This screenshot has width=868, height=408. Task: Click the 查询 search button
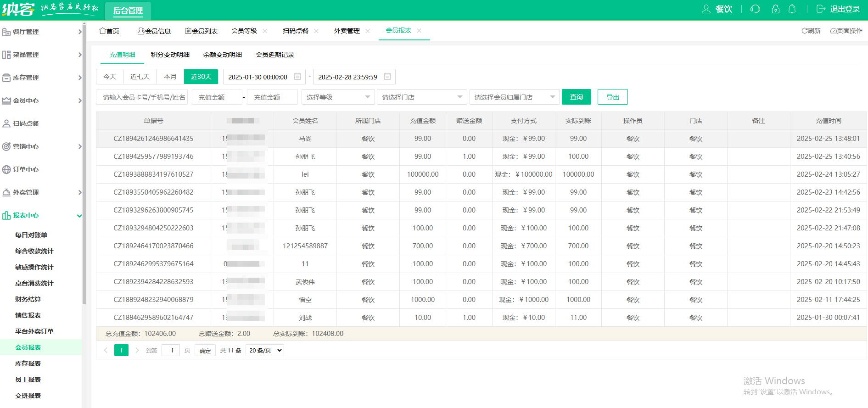576,97
